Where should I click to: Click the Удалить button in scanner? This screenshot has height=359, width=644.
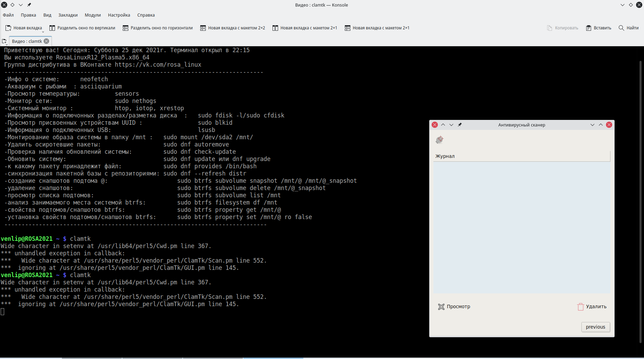[x=592, y=306]
